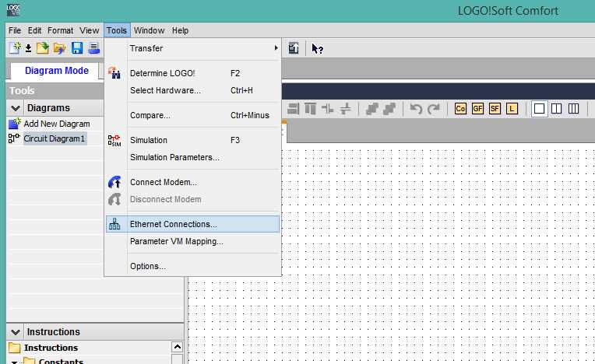Open the Help menu

tap(180, 30)
